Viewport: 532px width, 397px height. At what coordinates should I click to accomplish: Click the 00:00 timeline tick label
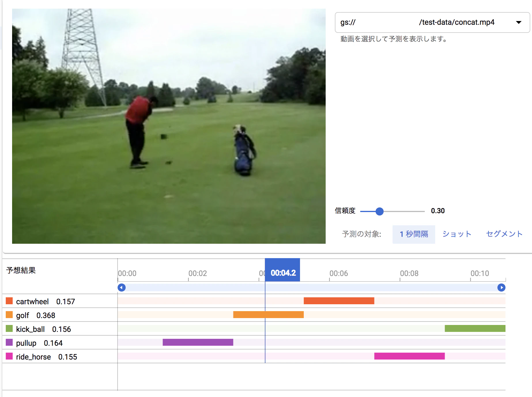tap(127, 273)
